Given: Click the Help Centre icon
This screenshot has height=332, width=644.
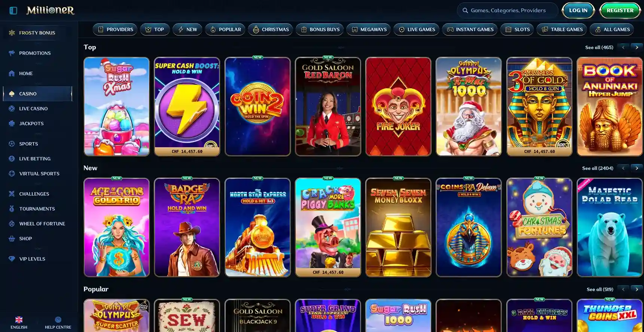Looking at the screenshot, I should tap(58, 320).
